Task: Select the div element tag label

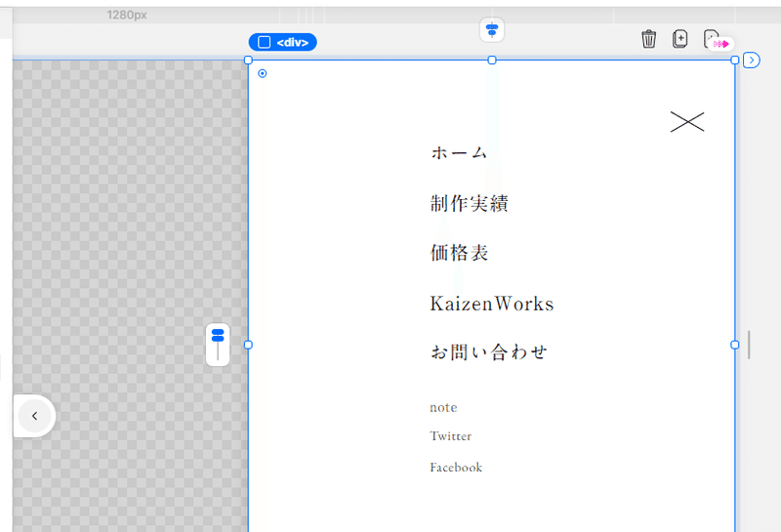Action: point(282,42)
